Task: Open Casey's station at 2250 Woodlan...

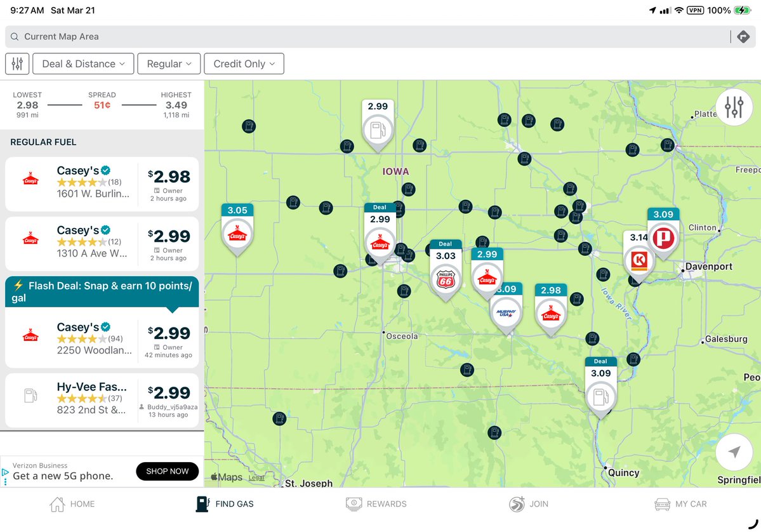Action: tap(102, 338)
